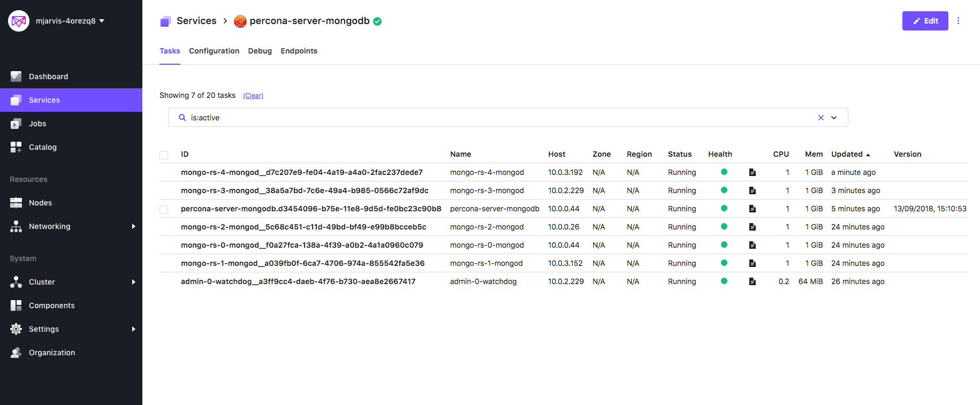Open the Catalog sidebar icon
980x405 pixels.
[x=16, y=147]
